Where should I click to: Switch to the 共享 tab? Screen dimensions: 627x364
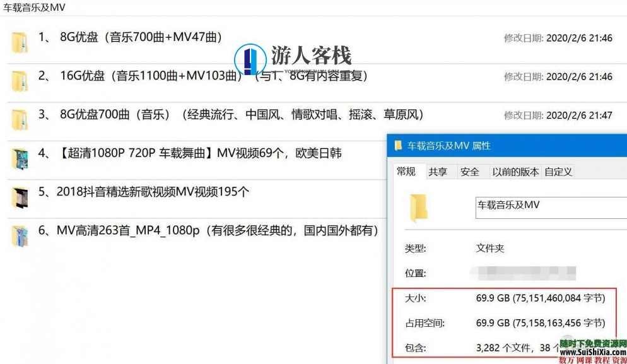[x=438, y=171]
